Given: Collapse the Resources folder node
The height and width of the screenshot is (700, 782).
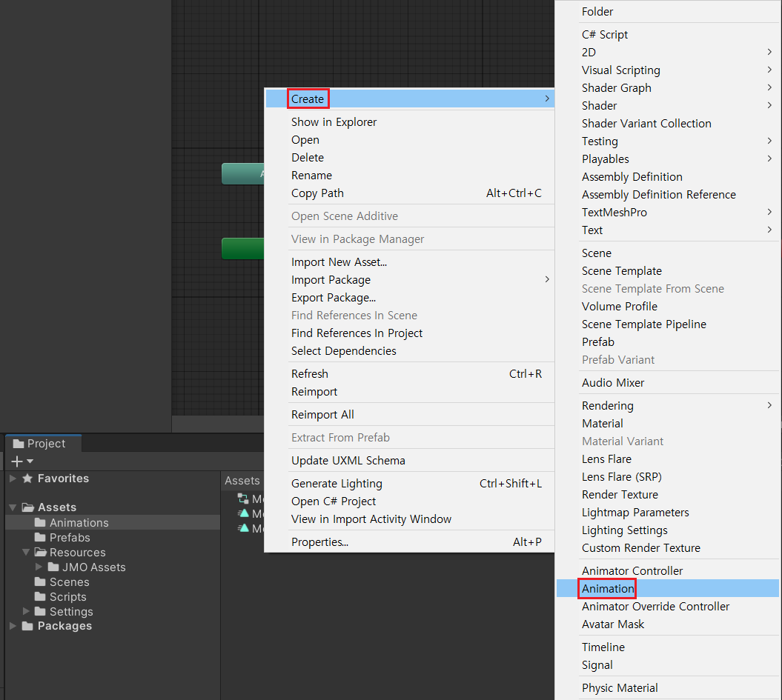Looking at the screenshot, I should pyautogui.click(x=26, y=552).
